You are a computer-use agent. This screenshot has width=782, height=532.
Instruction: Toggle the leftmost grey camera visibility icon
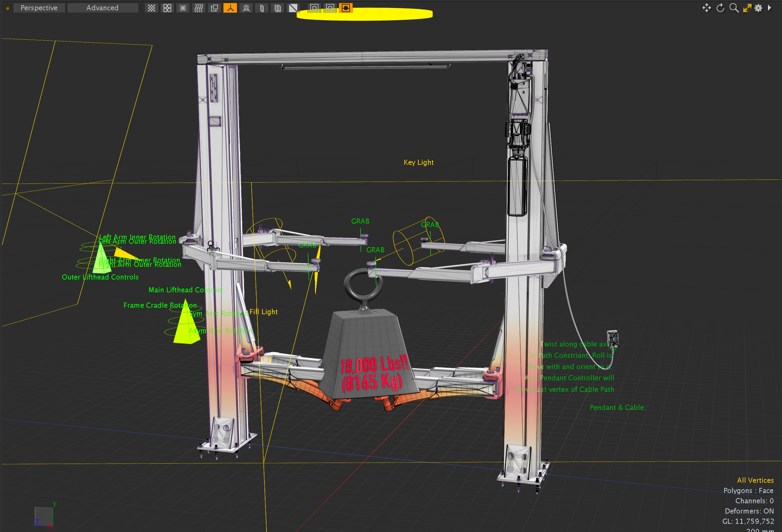tap(314, 8)
